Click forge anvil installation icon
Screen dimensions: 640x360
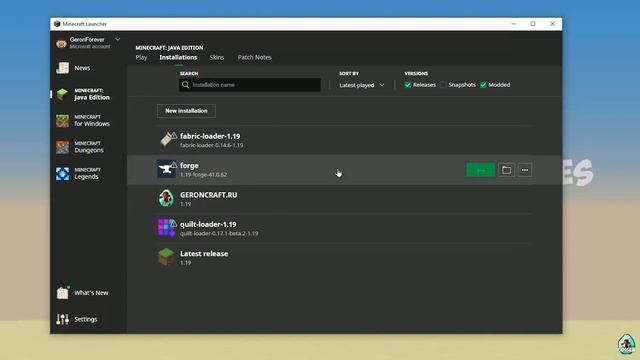click(167, 169)
